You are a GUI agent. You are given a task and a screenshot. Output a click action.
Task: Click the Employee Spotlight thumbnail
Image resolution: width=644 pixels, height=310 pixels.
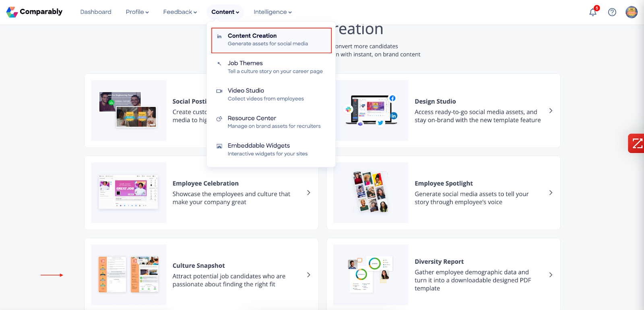(371, 193)
